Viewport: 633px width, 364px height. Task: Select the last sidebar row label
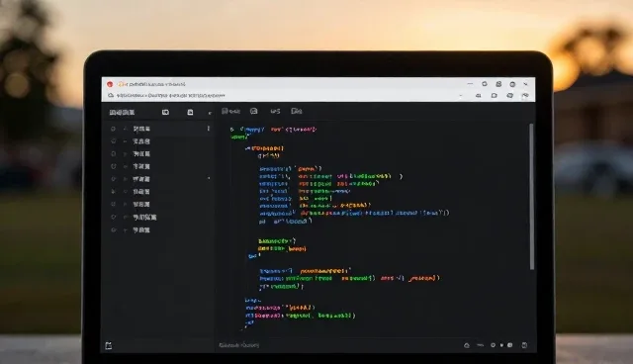pos(141,230)
